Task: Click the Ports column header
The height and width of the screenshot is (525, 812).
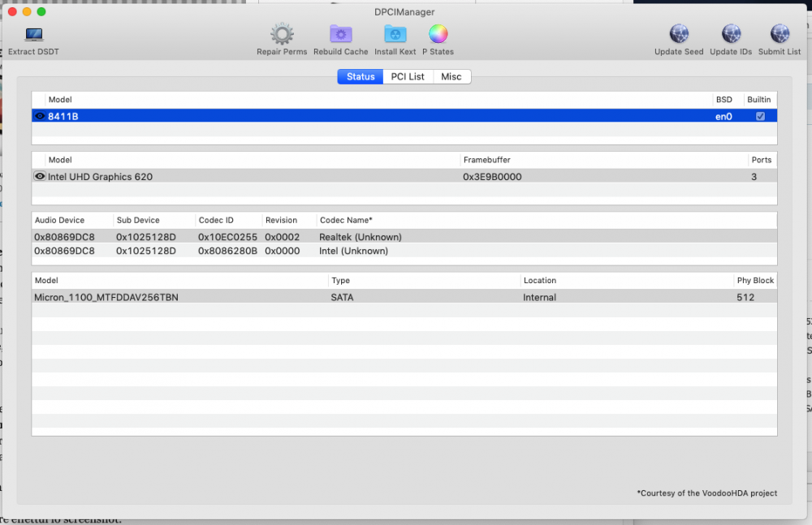Action: [x=762, y=160]
